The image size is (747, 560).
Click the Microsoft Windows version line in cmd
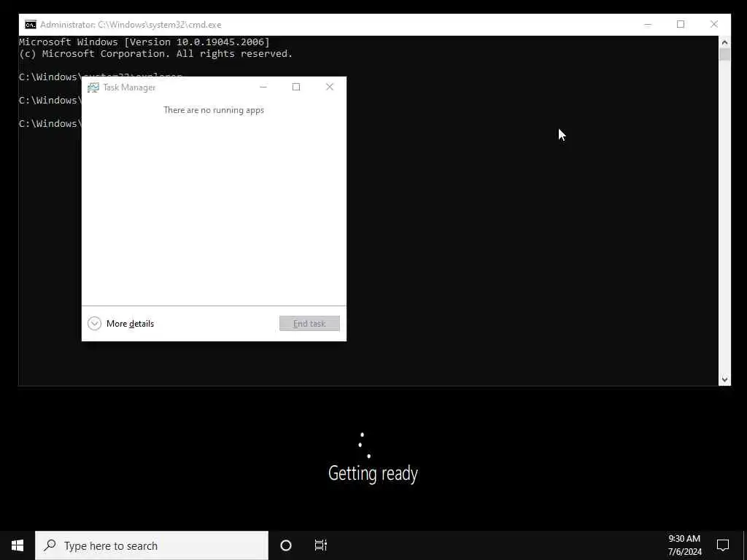click(x=144, y=42)
